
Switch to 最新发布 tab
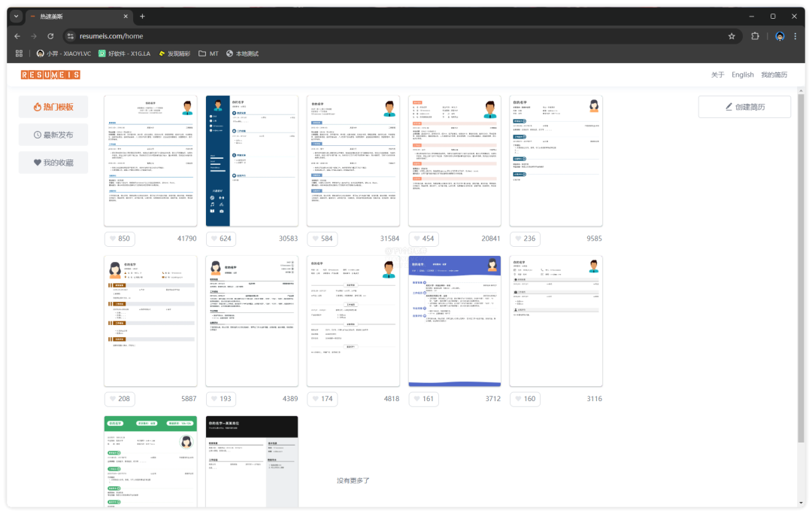(53, 135)
